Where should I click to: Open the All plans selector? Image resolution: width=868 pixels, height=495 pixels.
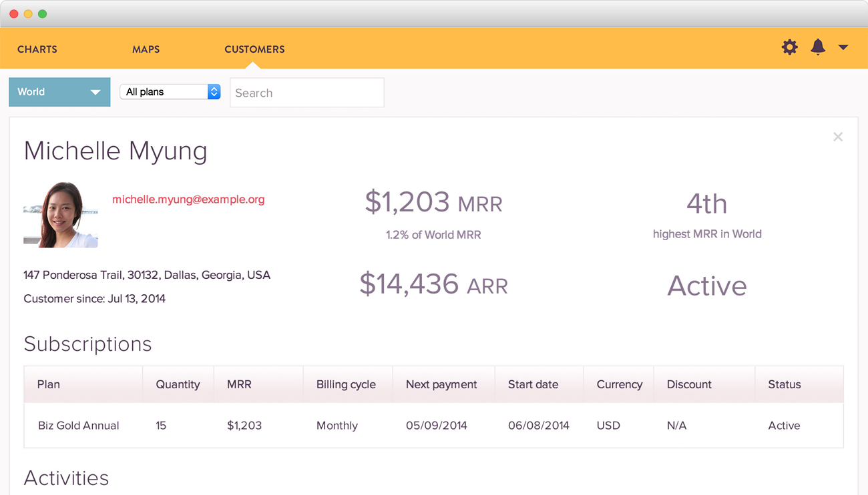(170, 92)
